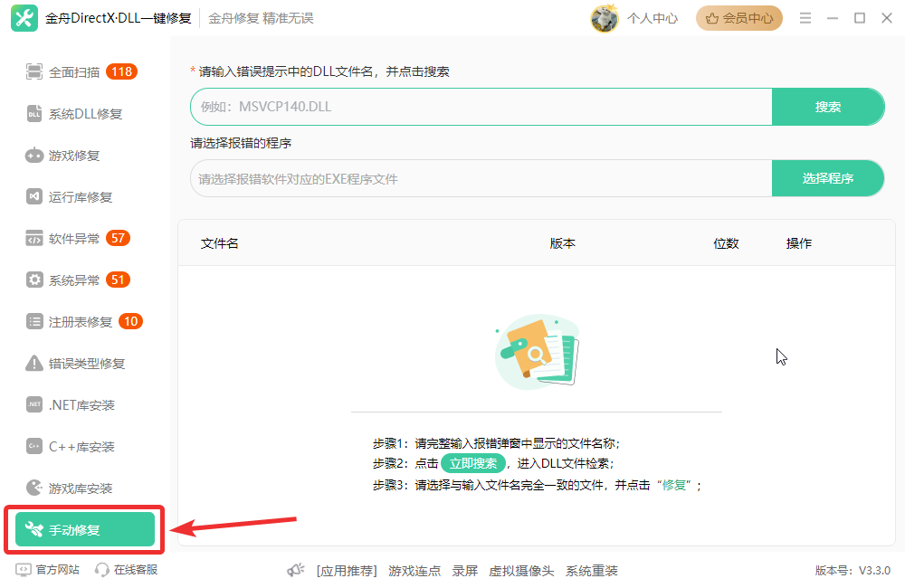This screenshot has width=905, height=588.
Task: Select 系统异常 in sidebar
Action: [74, 280]
